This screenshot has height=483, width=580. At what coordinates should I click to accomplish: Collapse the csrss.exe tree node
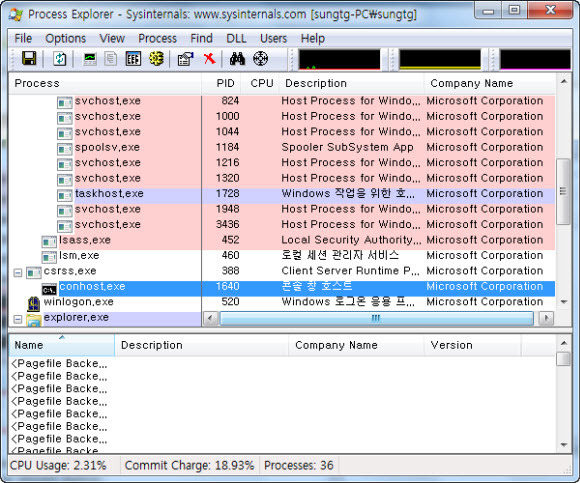pos(17,273)
